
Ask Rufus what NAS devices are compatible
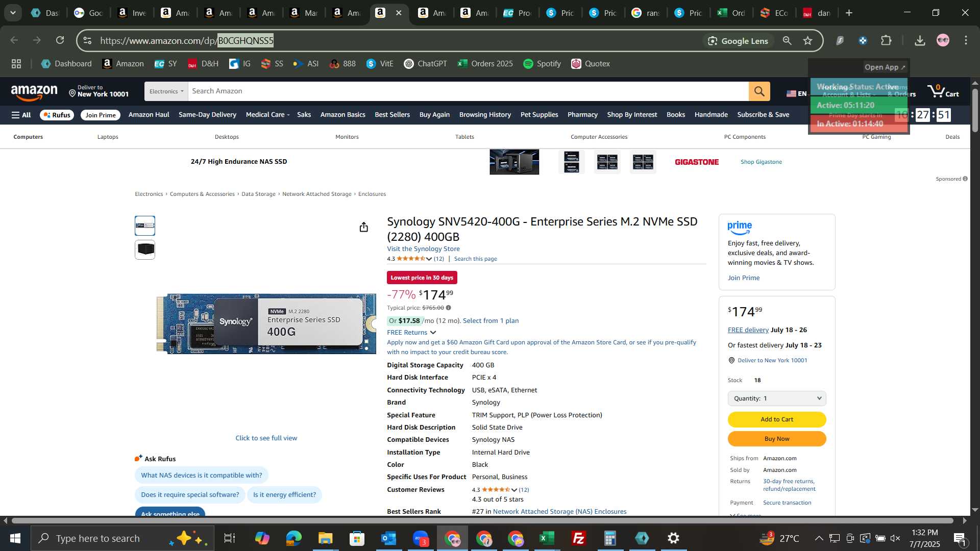[x=201, y=475]
